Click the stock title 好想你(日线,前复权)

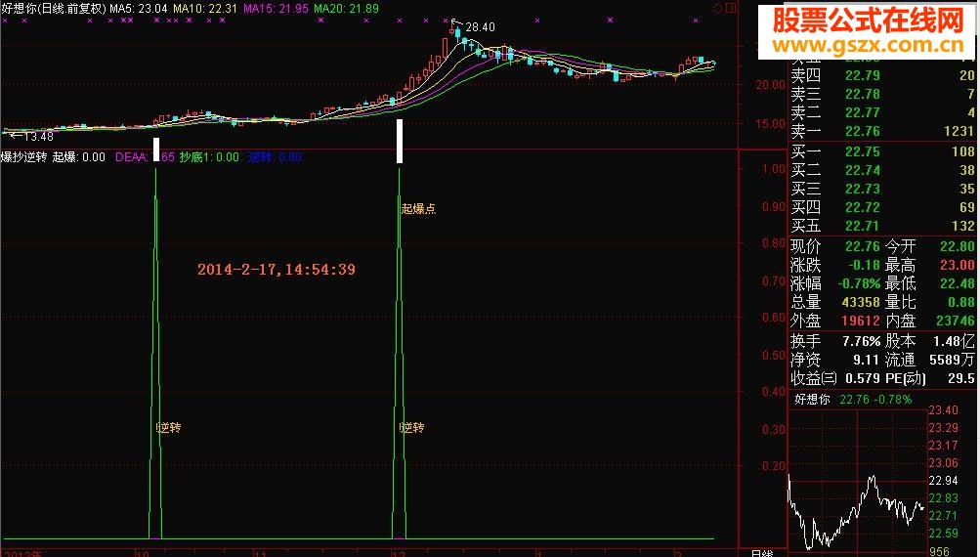(x=54, y=9)
